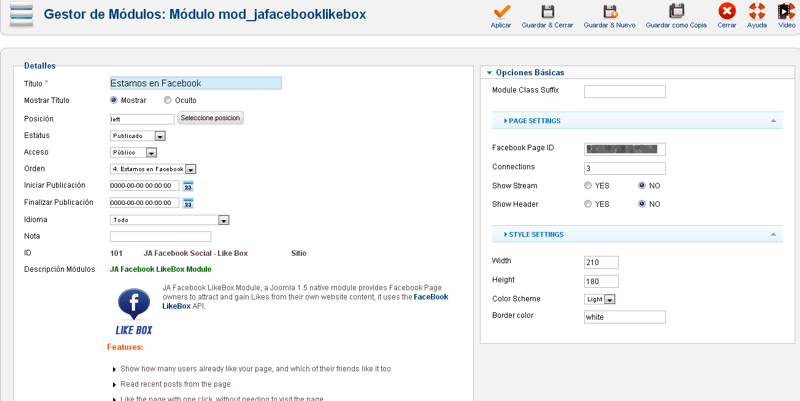This screenshot has width=800, height=401.
Task: Click the Iniciar Publicación date field
Action: 145,186
